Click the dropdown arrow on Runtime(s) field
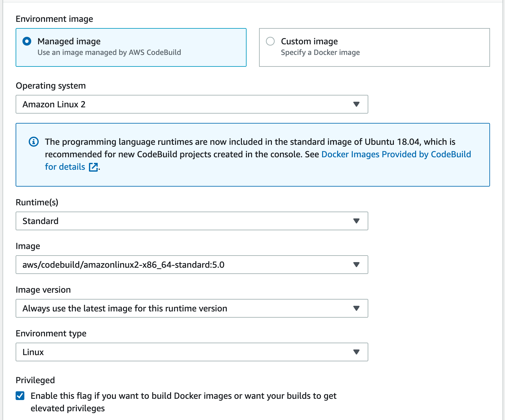This screenshot has height=420, width=505. [x=356, y=221]
